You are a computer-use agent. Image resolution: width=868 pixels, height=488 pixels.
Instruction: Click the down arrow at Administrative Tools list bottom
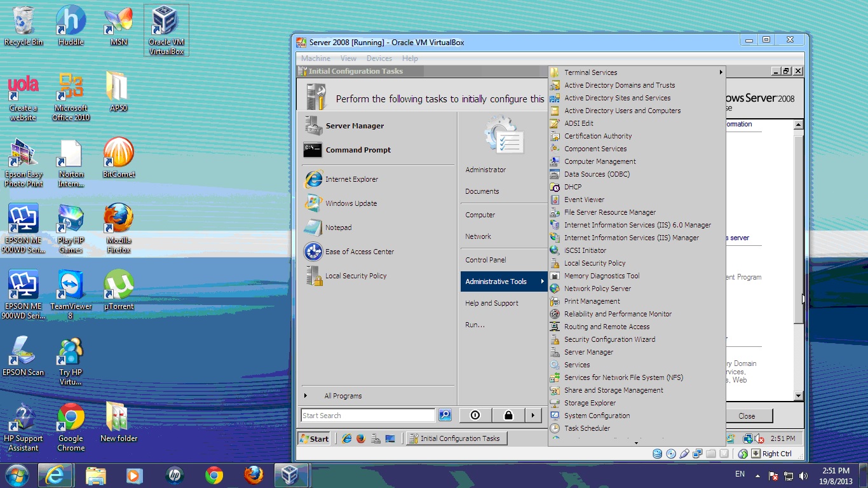pos(637,443)
